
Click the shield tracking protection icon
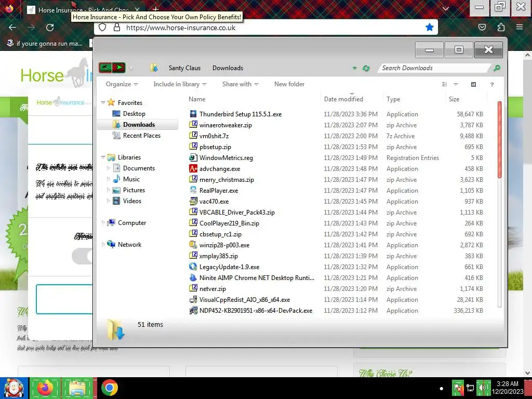[102, 28]
